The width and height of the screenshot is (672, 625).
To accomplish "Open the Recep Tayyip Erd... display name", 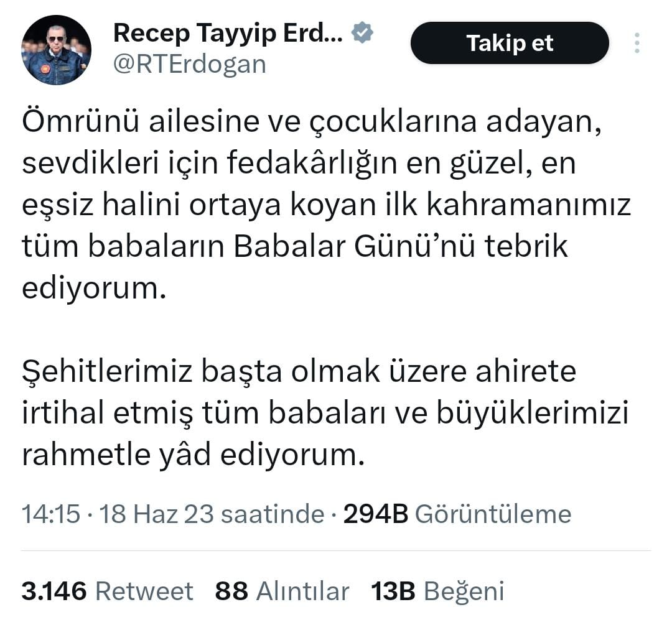I will [228, 33].
